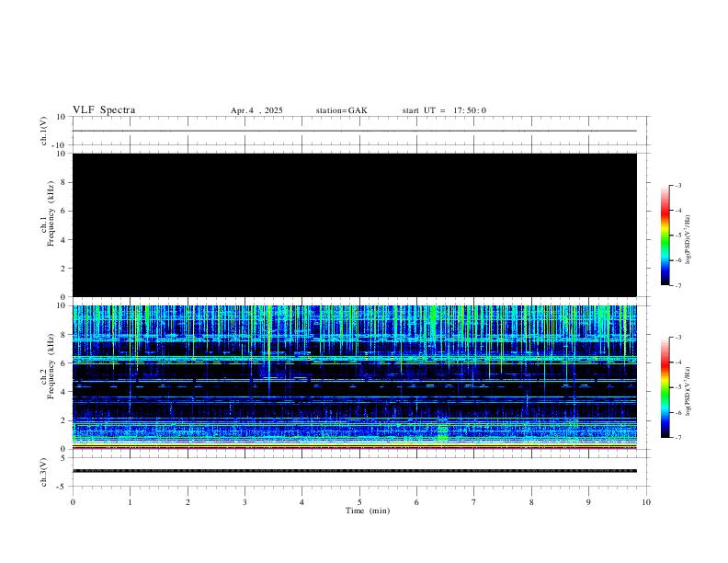Image resolution: width=728 pixels, height=563 pixels.
Task: Click the ch.1 voltage waveform trace
Action: (x=355, y=131)
